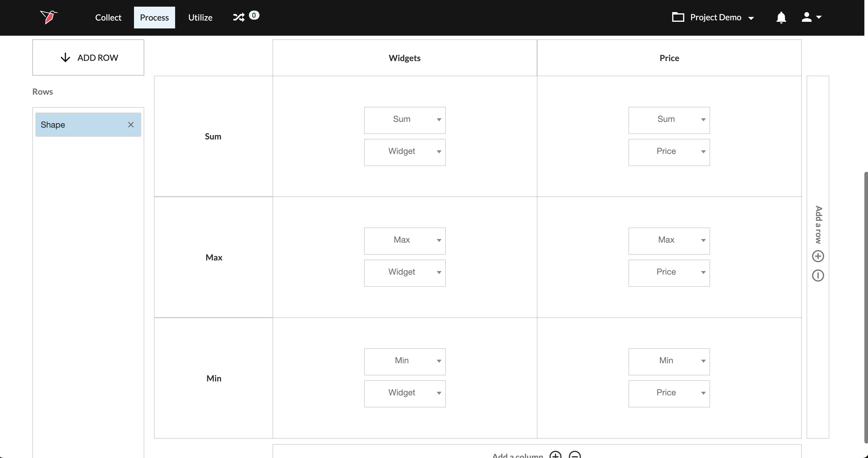Open the shuffle workflow icon
Image resolution: width=868 pixels, height=458 pixels.
point(239,17)
